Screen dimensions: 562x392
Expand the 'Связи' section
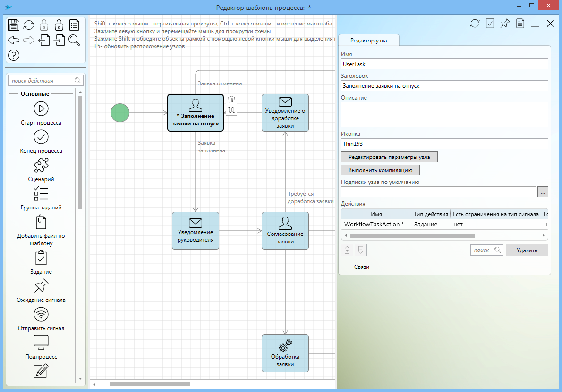coord(362,267)
